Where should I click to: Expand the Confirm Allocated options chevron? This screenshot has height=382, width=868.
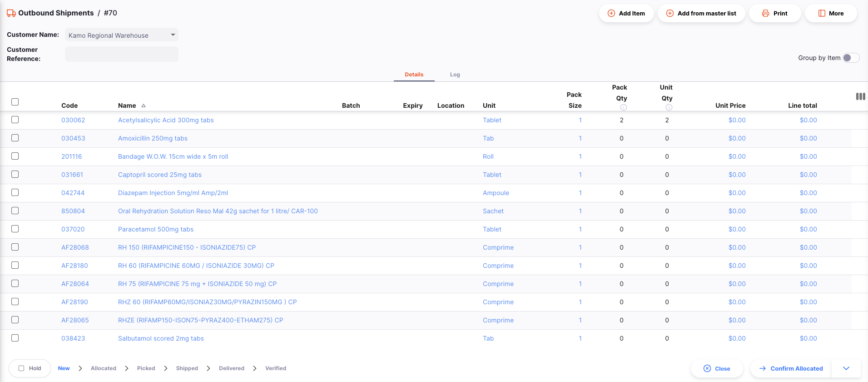(846, 368)
